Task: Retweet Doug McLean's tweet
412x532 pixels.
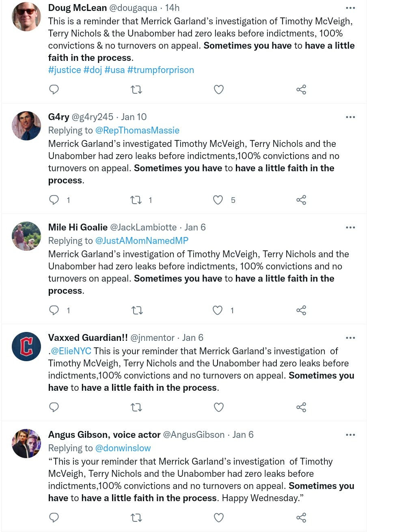Action: point(136,89)
